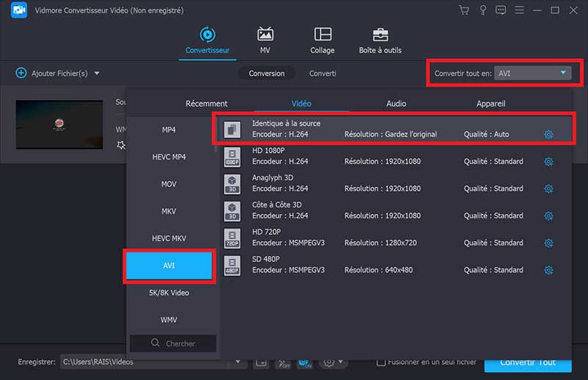Switch to the Appareil tab
Image resolution: width=588 pixels, height=380 pixels.
[x=490, y=104]
